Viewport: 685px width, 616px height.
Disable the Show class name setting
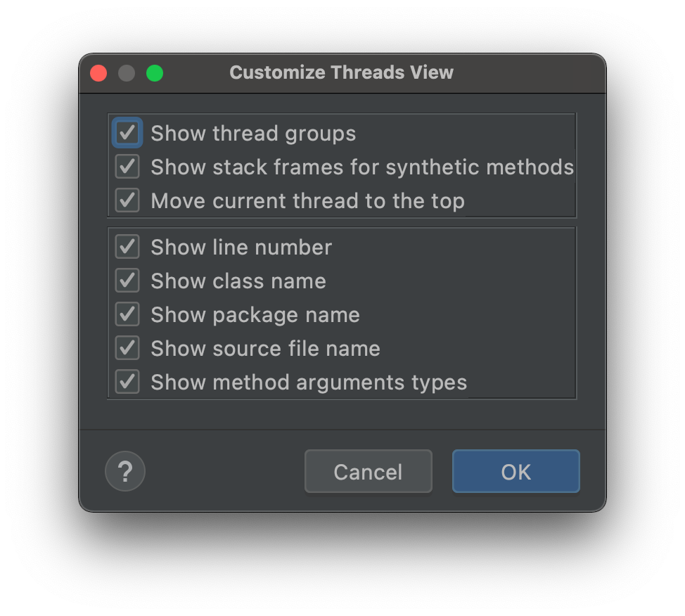(127, 281)
